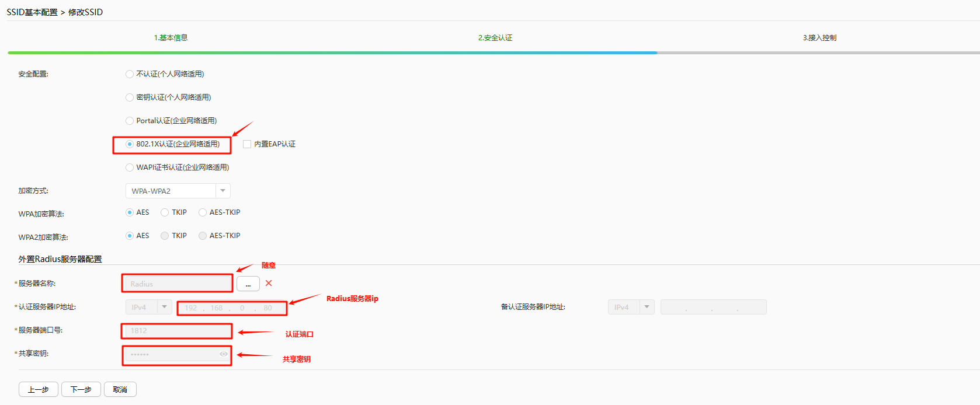The height and width of the screenshot is (405, 980).
Task: Click the 服务器端口号 input field
Action: pos(177,331)
